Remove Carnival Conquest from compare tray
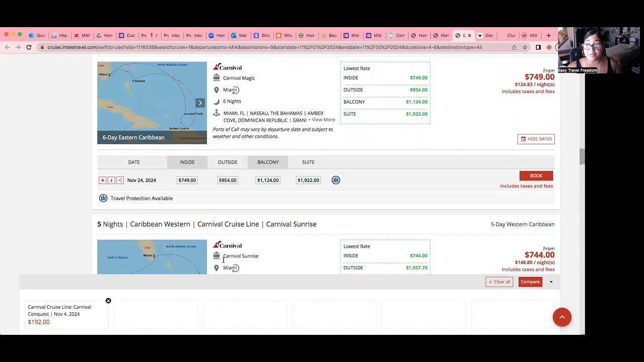Image resolution: width=644 pixels, height=362 pixels. [108, 301]
